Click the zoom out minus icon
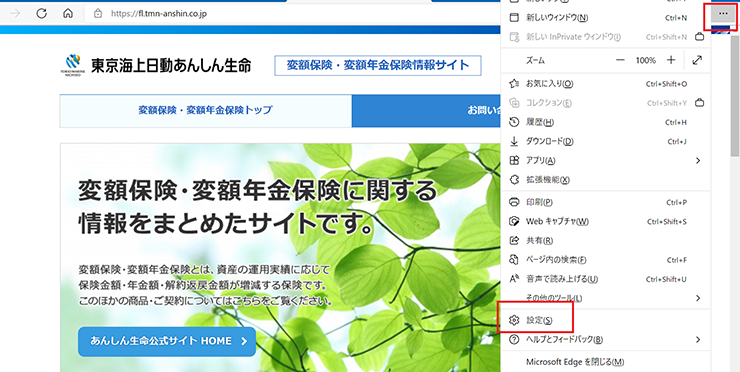The image size is (740, 372). pyautogui.click(x=620, y=60)
